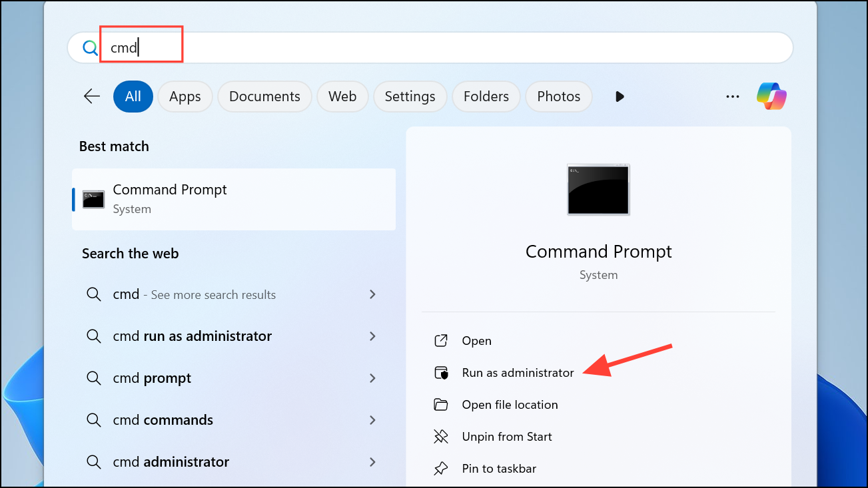Select 'cmd administrator' web suggestion
The width and height of the screenshot is (868, 488).
[x=234, y=462]
